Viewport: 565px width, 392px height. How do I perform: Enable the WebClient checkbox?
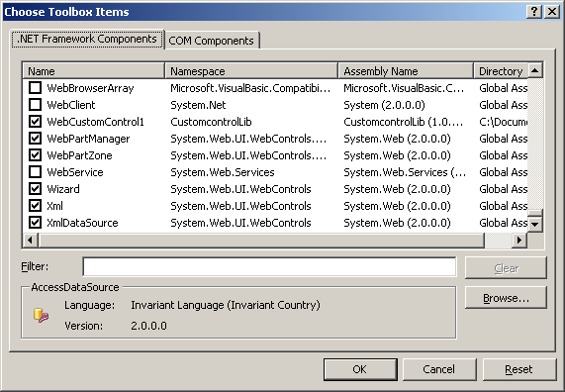point(35,105)
